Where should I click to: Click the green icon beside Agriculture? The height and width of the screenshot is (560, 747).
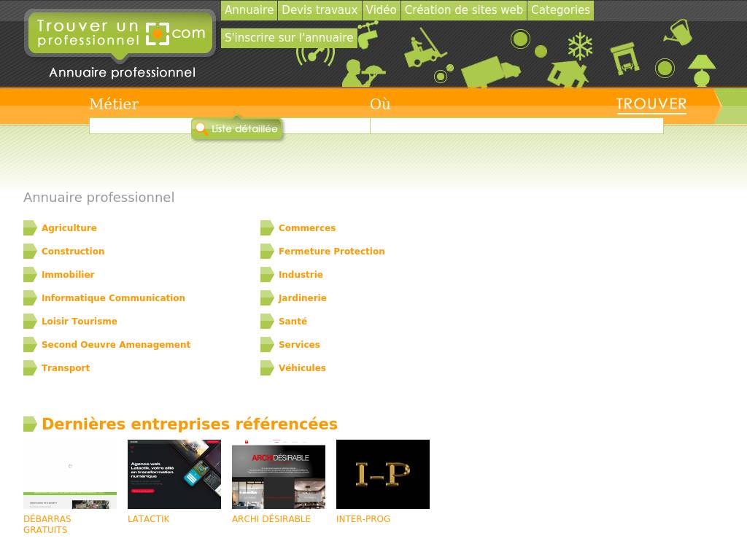pos(30,228)
